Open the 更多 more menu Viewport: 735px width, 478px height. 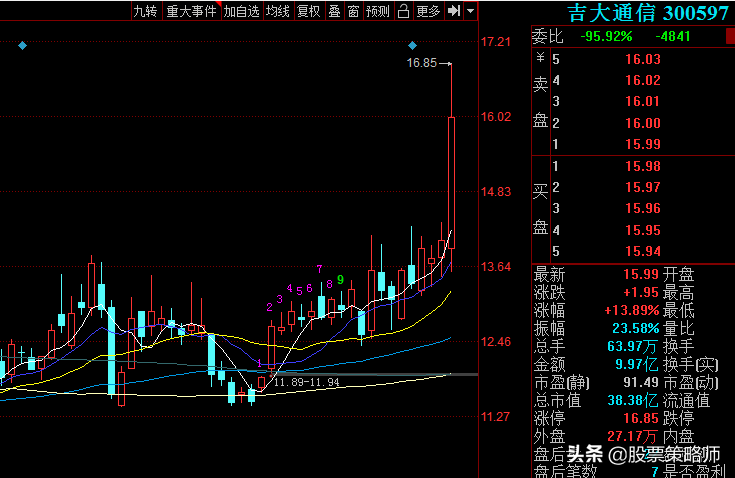pyautogui.click(x=428, y=11)
